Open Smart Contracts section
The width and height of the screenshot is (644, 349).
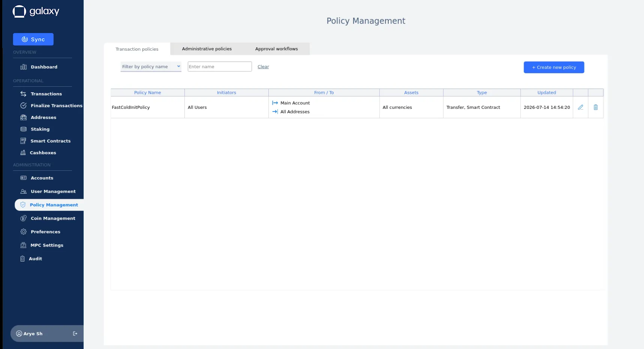[x=50, y=141]
